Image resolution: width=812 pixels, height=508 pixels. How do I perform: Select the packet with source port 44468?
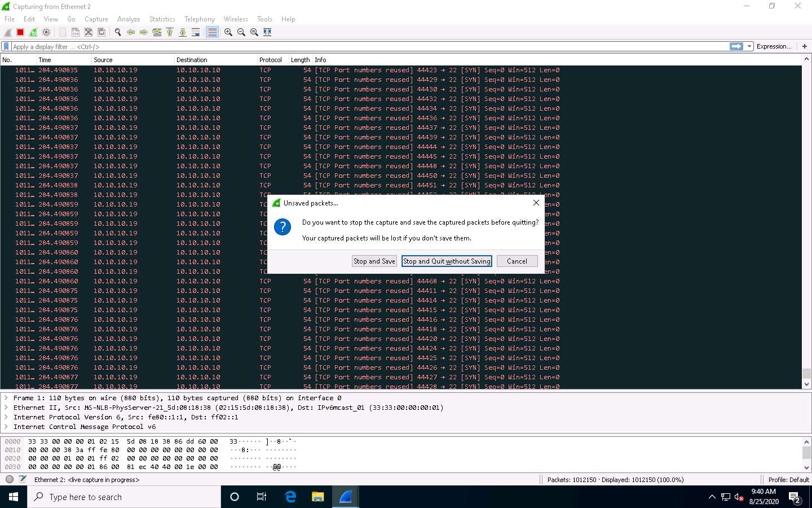401,281
